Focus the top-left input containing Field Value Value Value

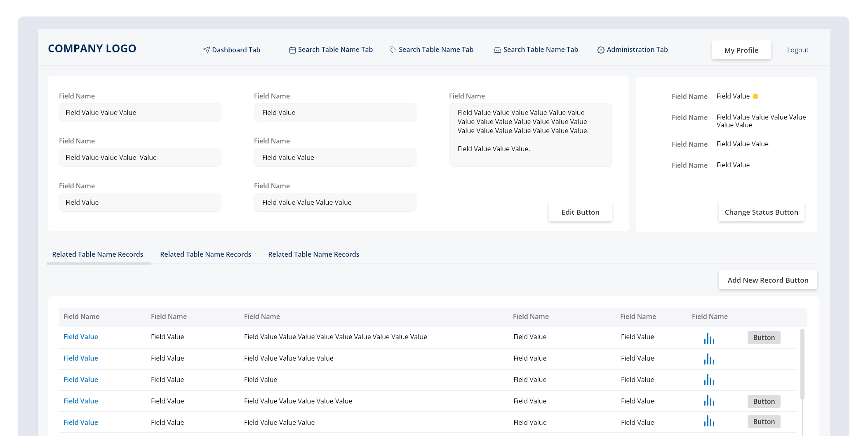(140, 113)
